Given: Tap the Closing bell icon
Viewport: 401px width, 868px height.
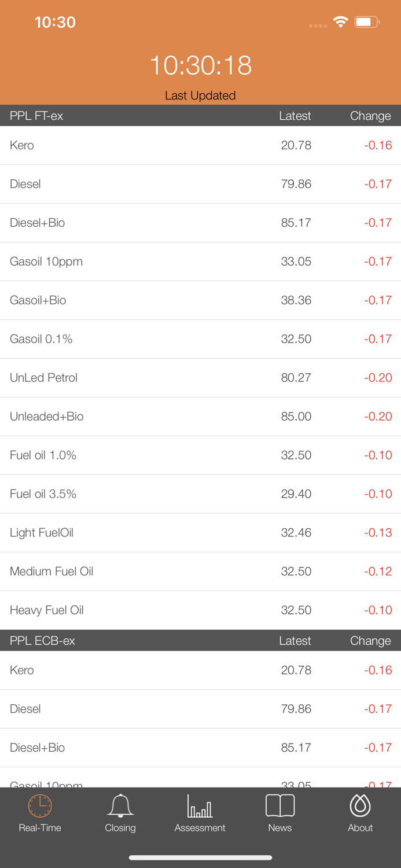Looking at the screenshot, I should click(120, 806).
